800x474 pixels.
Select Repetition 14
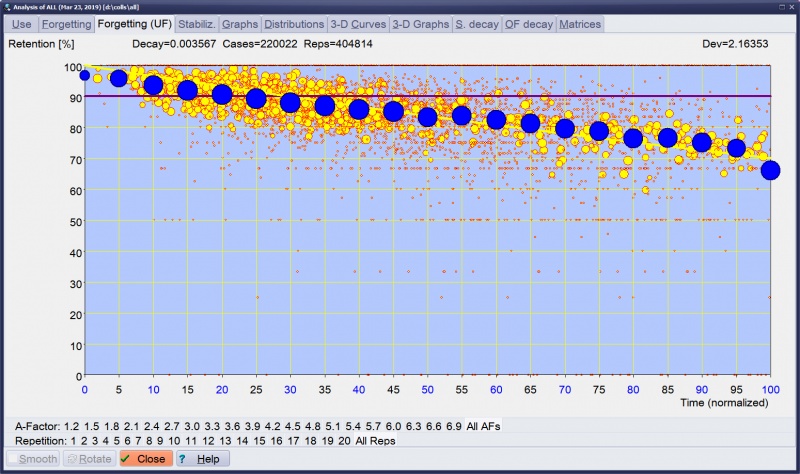(x=242, y=441)
